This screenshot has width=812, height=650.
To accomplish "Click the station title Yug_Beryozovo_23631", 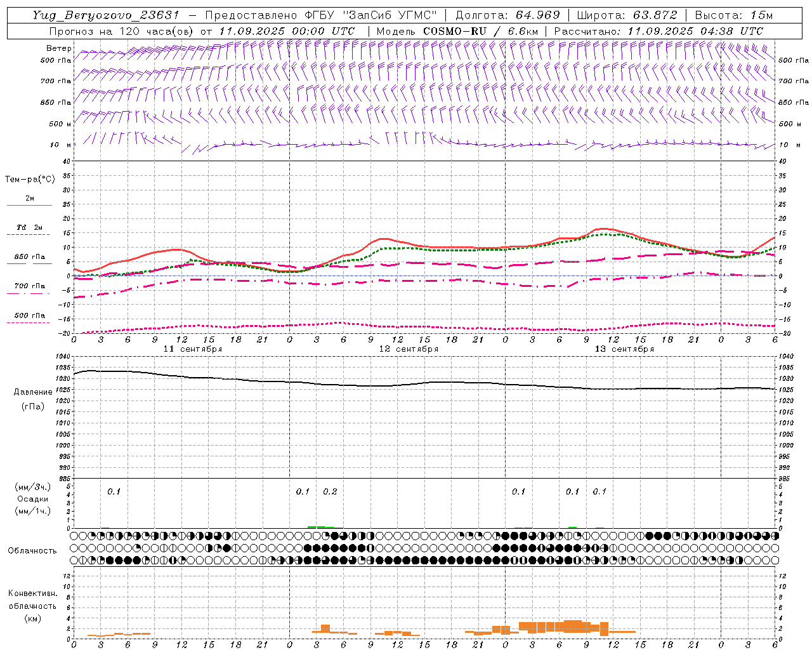I will (106, 15).
